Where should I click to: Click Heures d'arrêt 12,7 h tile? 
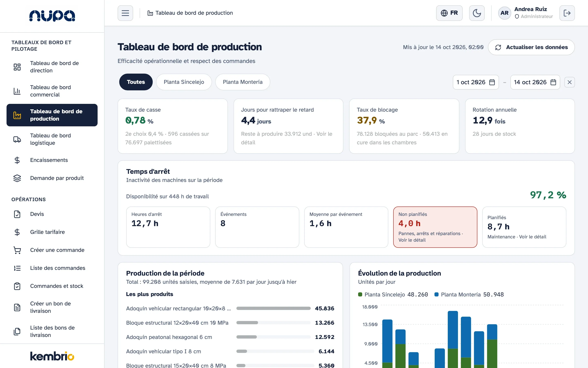pyautogui.click(x=168, y=227)
